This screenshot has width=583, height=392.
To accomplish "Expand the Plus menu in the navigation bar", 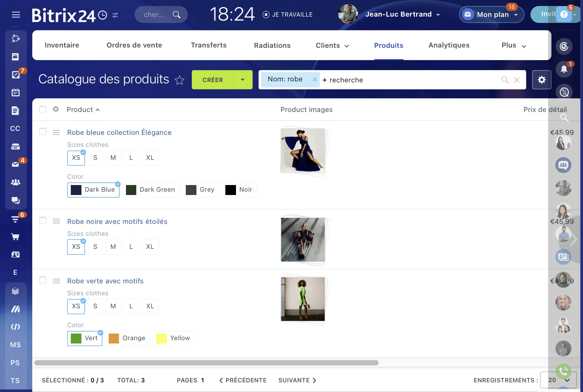I will point(513,45).
